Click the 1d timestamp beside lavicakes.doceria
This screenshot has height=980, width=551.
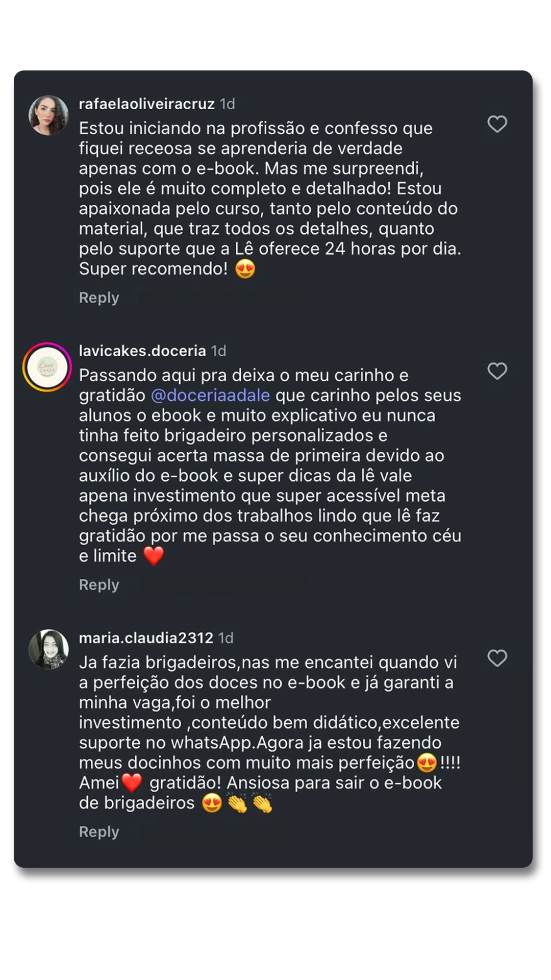(219, 351)
